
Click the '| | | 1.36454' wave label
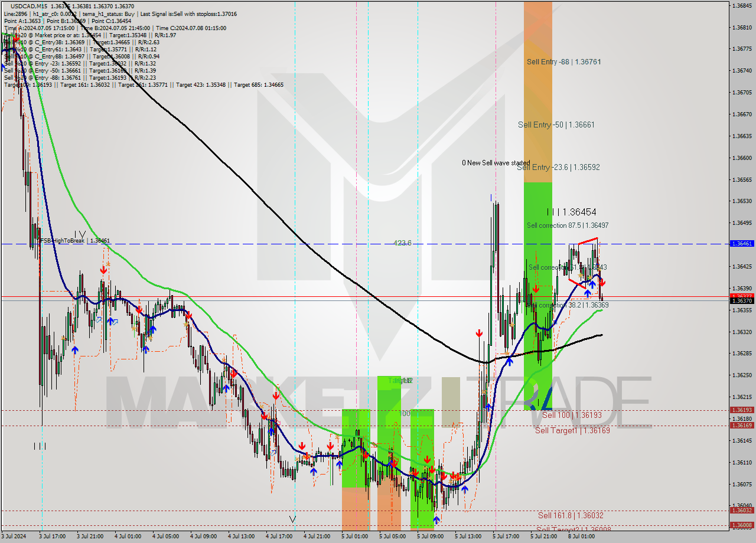[x=571, y=212]
